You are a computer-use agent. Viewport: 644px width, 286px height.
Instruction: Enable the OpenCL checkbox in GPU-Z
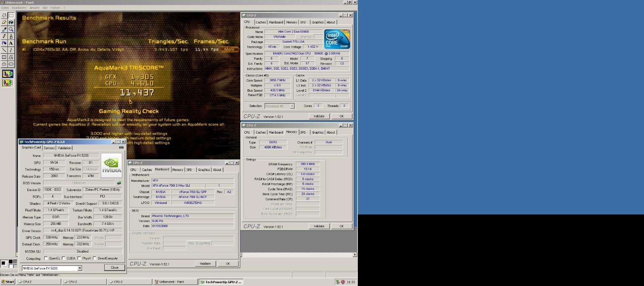point(45,258)
